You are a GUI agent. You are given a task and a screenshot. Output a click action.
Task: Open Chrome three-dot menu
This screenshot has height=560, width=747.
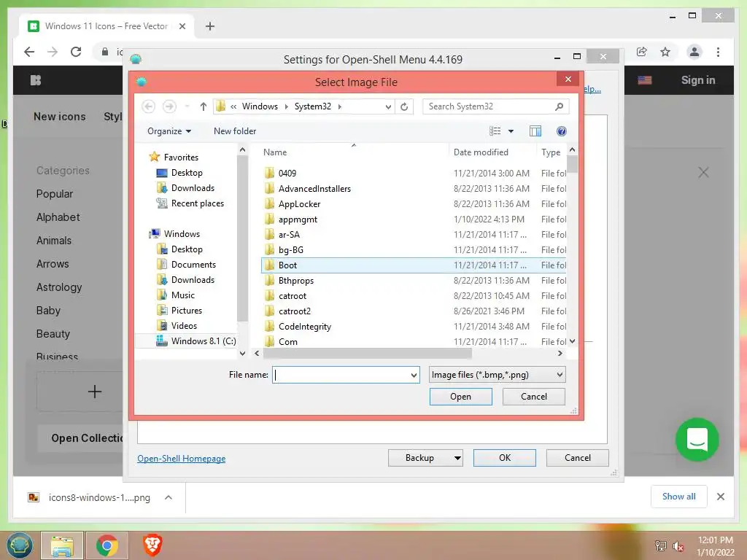(x=718, y=52)
